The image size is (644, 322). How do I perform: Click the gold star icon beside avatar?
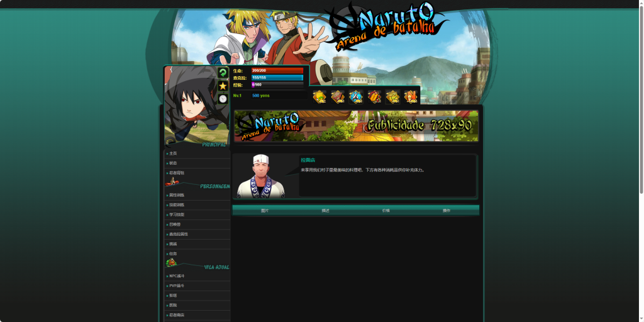[x=223, y=86]
